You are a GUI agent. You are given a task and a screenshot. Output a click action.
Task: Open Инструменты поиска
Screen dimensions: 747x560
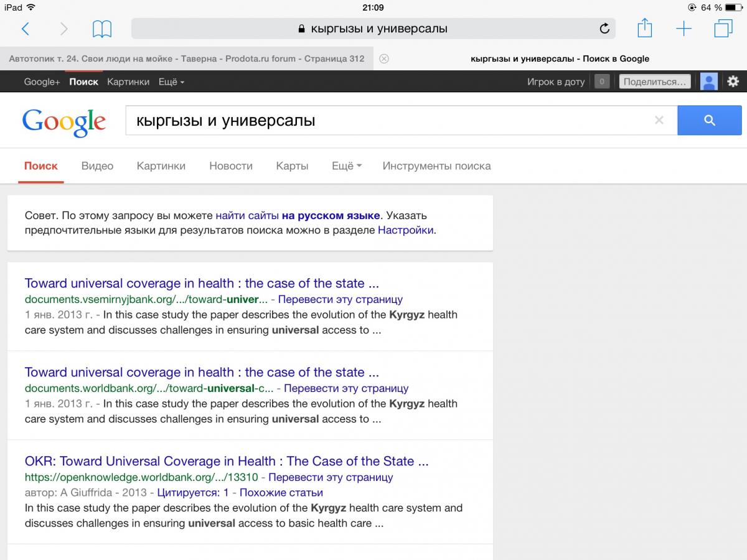[436, 166]
